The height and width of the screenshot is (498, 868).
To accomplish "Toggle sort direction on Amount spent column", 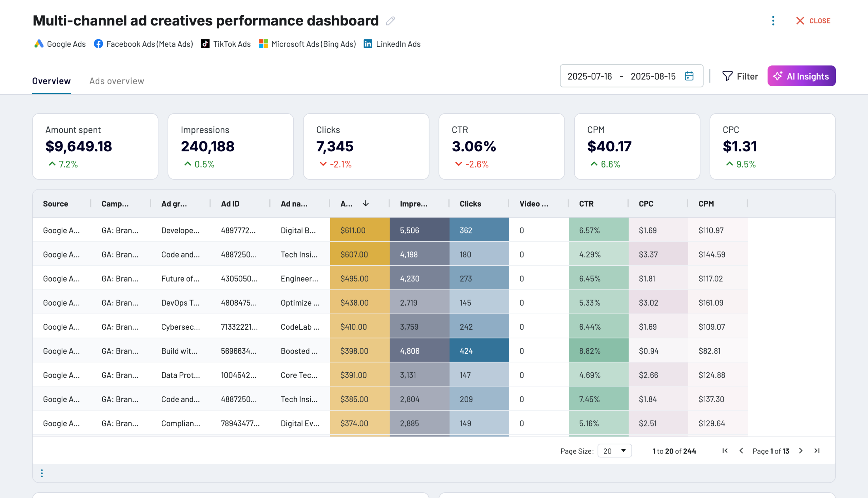I will click(366, 204).
